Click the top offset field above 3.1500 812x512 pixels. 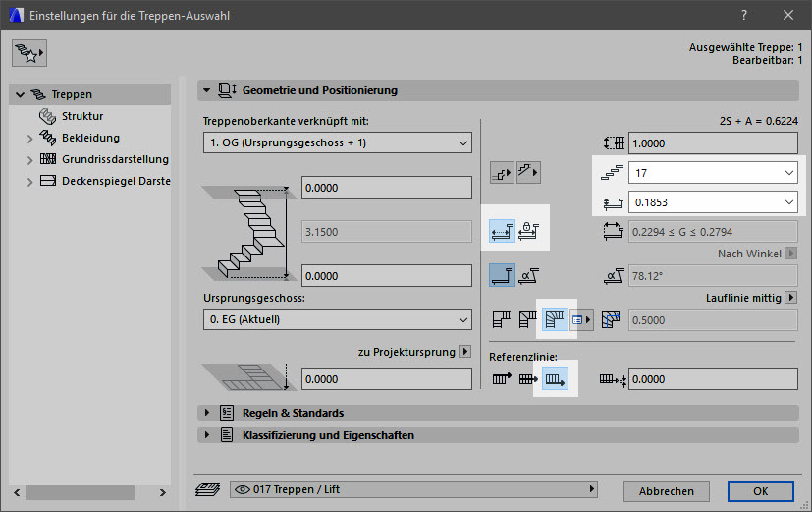386,188
